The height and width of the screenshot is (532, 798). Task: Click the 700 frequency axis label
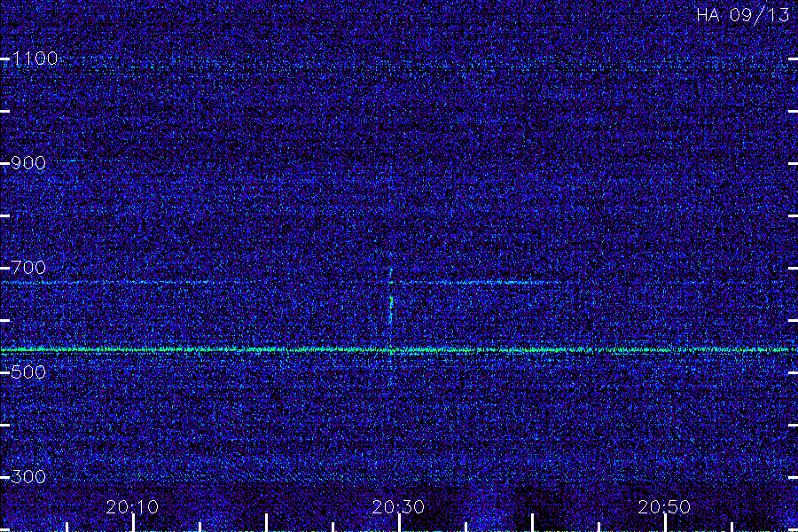tap(28, 267)
